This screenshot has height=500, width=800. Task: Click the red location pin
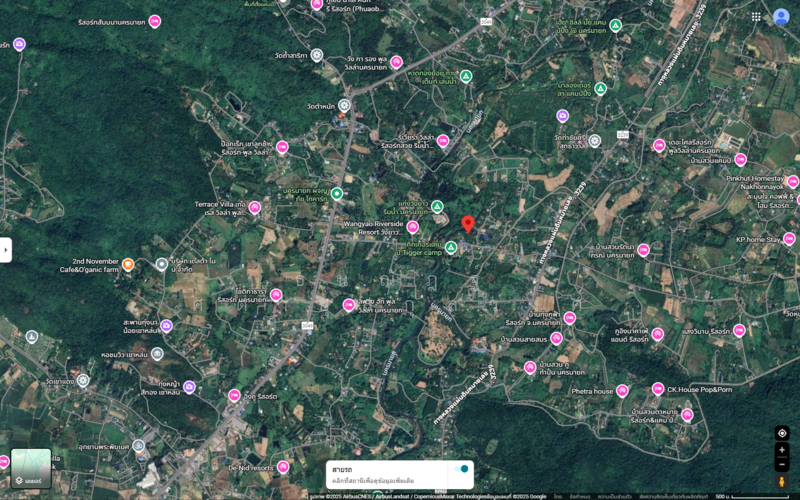468,224
